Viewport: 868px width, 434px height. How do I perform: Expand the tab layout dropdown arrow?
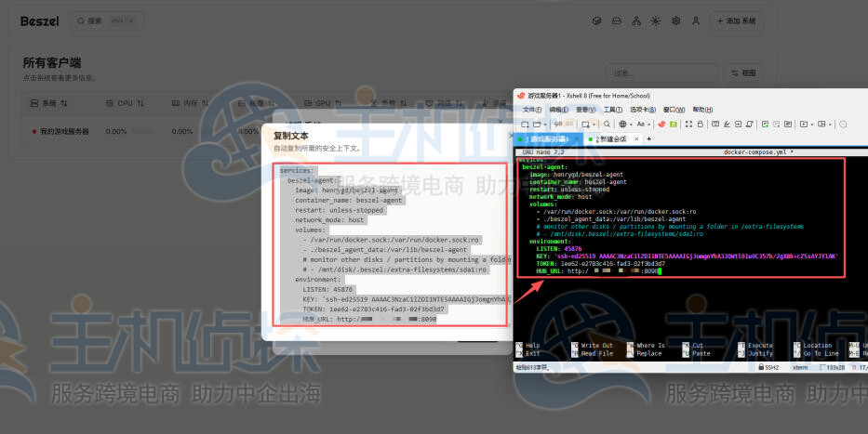(x=812, y=125)
